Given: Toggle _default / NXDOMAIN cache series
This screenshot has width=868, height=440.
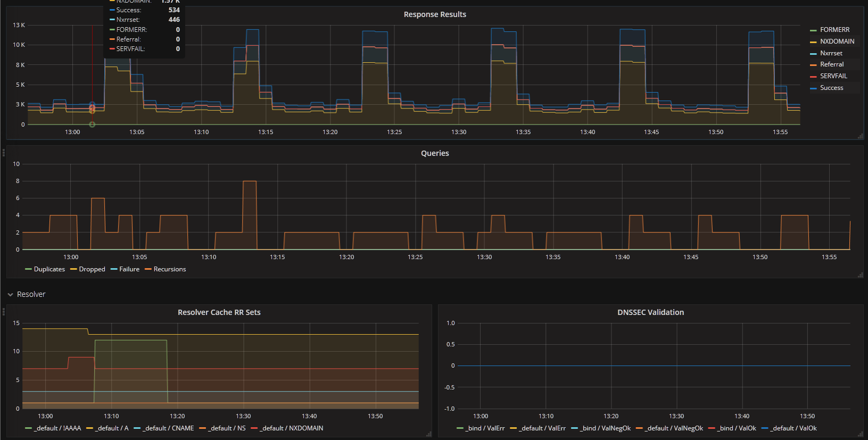Looking at the screenshot, I should point(291,428).
